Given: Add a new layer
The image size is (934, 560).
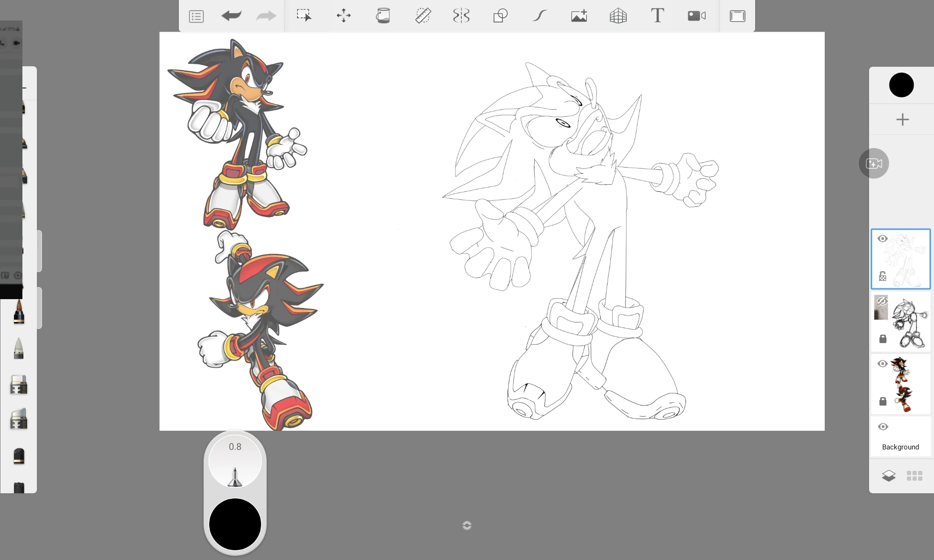Looking at the screenshot, I should pyautogui.click(x=901, y=119).
